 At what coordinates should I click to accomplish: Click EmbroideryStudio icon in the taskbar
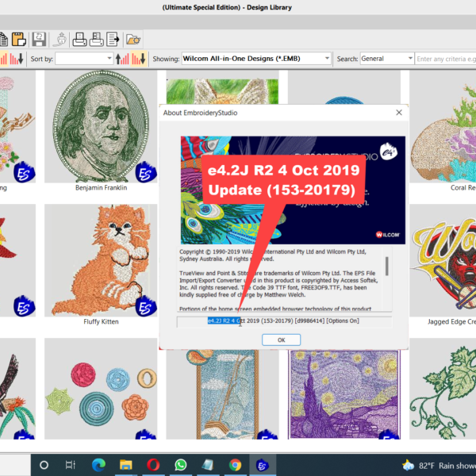click(x=259, y=465)
